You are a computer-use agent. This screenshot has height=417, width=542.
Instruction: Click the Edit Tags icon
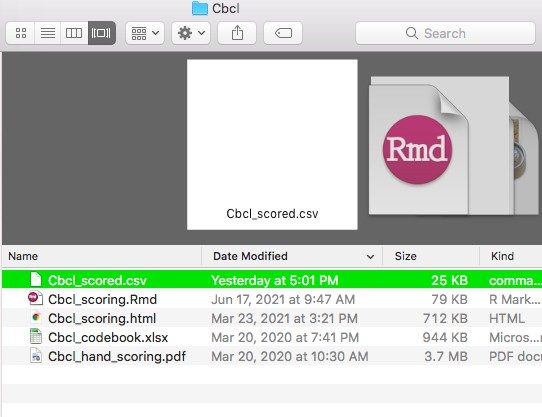tap(283, 33)
